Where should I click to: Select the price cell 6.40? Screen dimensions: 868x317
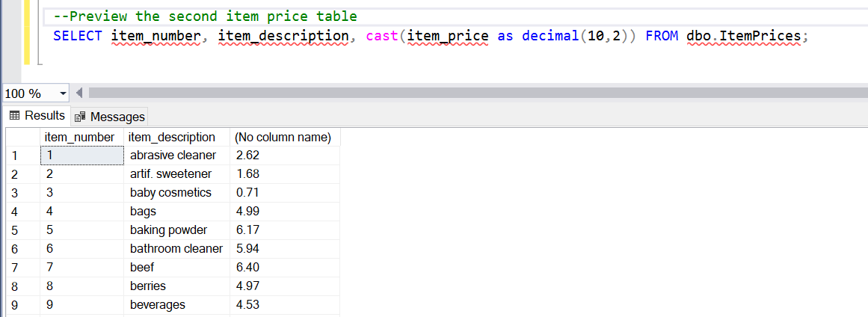(285, 268)
